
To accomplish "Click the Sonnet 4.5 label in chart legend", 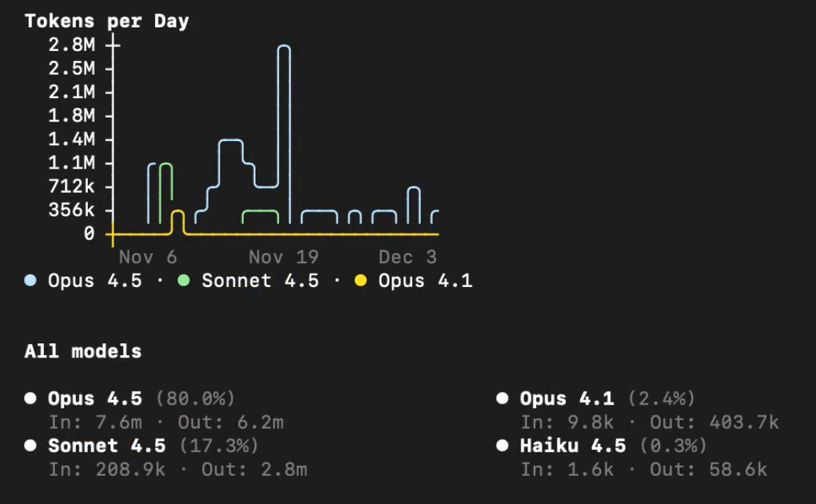I will [260, 281].
